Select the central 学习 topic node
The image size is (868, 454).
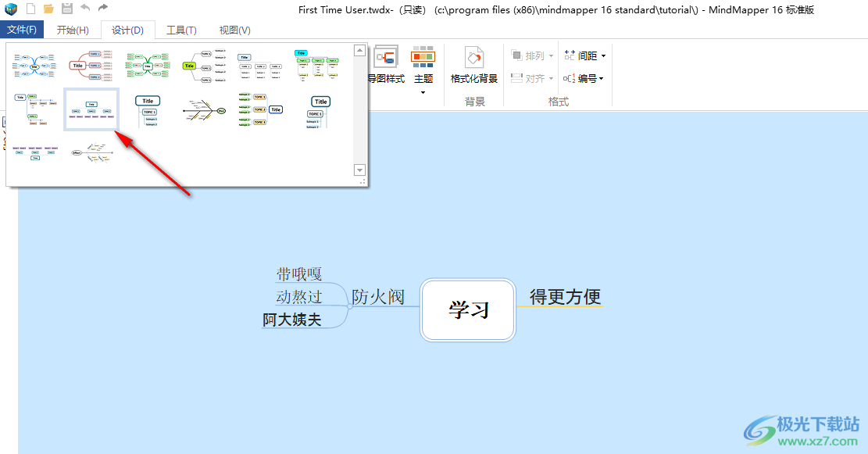[x=468, y=310]
